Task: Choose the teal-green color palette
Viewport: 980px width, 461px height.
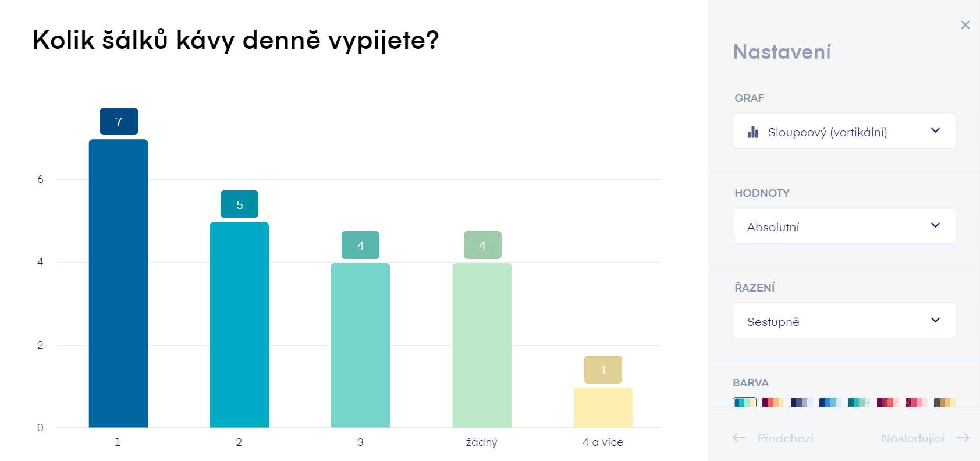Action: [859, 402]
